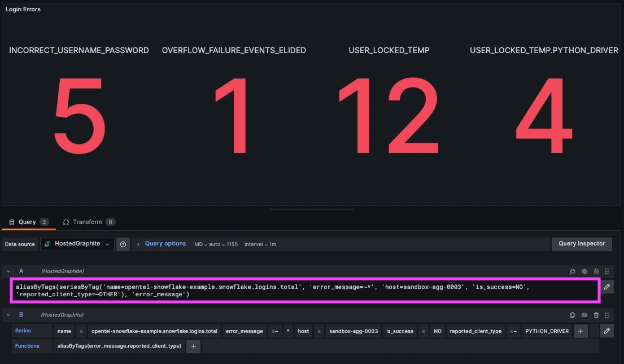This screenshot has width=624, height=364.
Task: Click the 'name' tag key in Series
Action: (x=64, y=331)
